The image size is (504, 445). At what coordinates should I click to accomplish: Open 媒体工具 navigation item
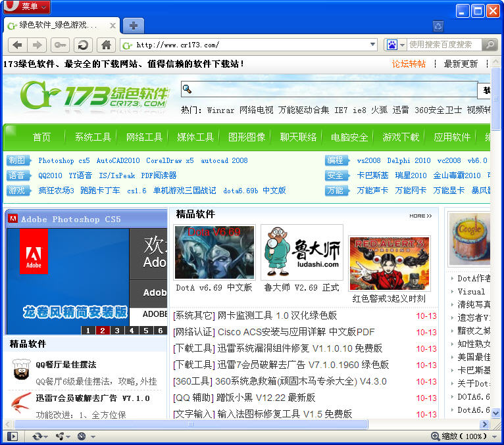pyautogui.click(x=195, y=137)
